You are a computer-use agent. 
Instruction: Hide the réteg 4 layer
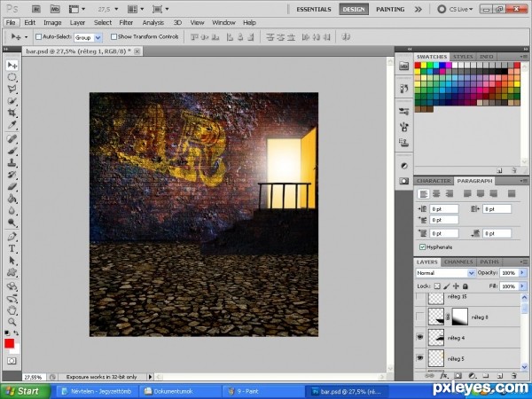(420, 337)
